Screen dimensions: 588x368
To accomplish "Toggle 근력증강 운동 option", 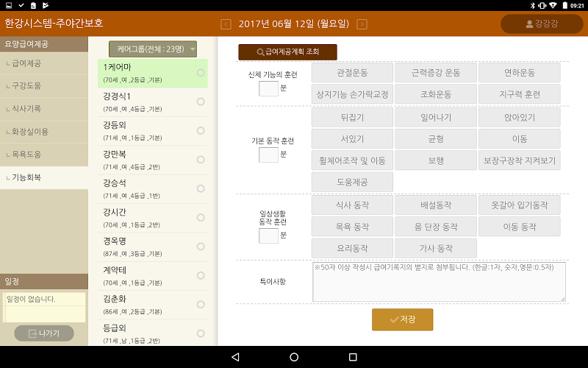I will tap(436, 72).
